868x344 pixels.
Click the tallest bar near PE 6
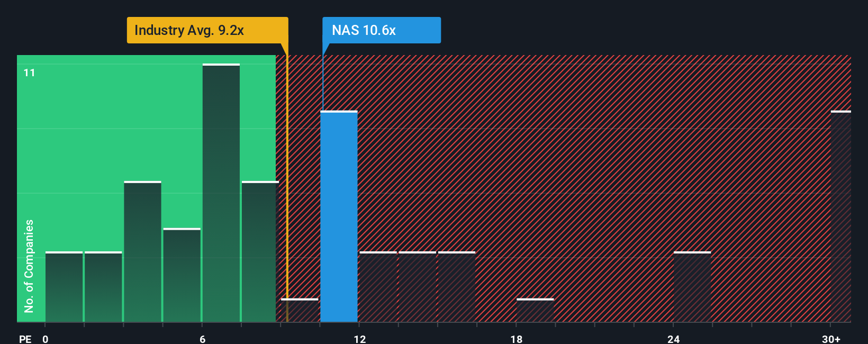221,193
